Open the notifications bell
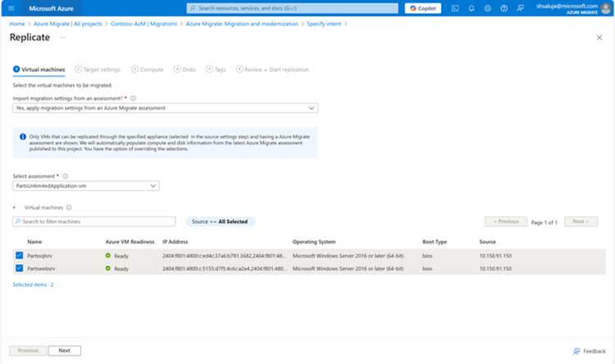The width and height of the screenshot is (615, 364). (x=471, y=8)
